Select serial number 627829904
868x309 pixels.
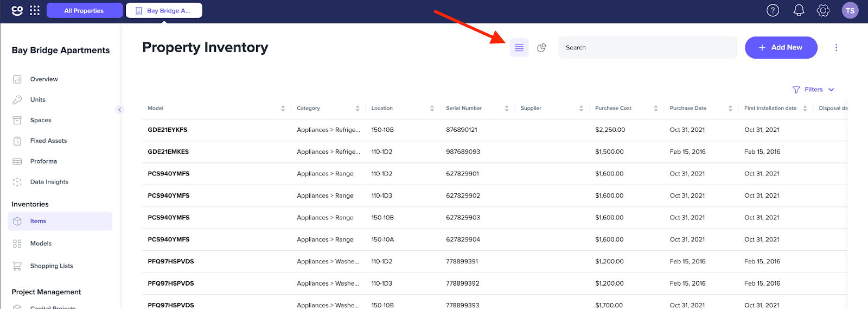463,240
